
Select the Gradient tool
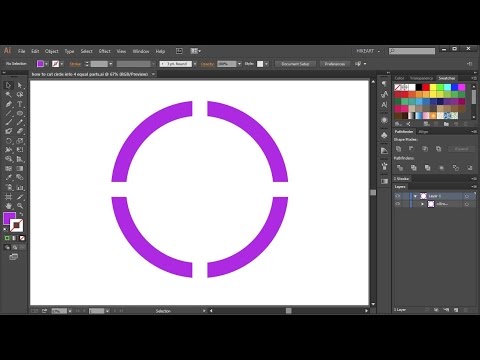[x=20, y=169]
